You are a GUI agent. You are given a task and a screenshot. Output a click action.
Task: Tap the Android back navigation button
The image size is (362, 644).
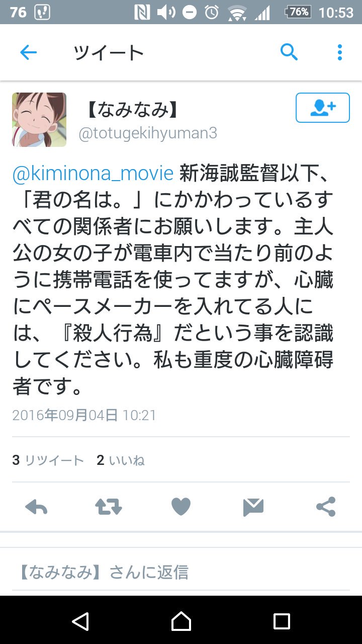80,621
